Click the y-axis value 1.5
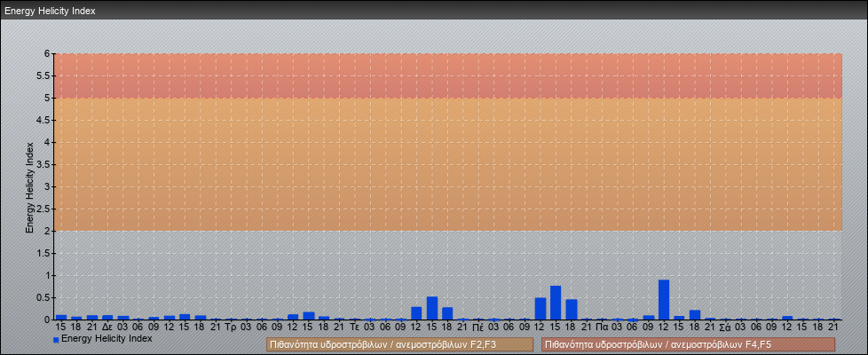The width and height of the screenshot is (868, 355). tap(44, 253)
